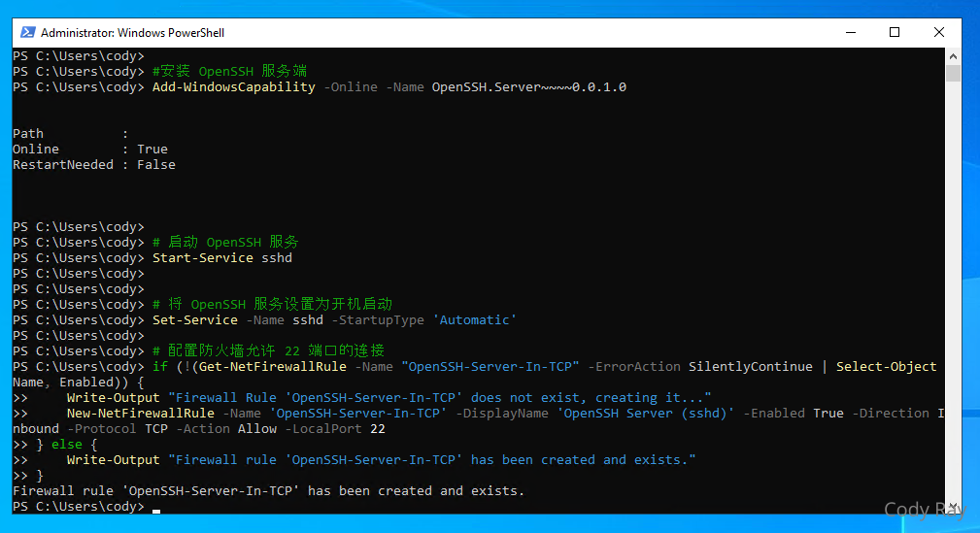Viewport: 980px width, 533px height.
Task: Click the vertical scrollbar thumb
Action: (x=953, y=73)
